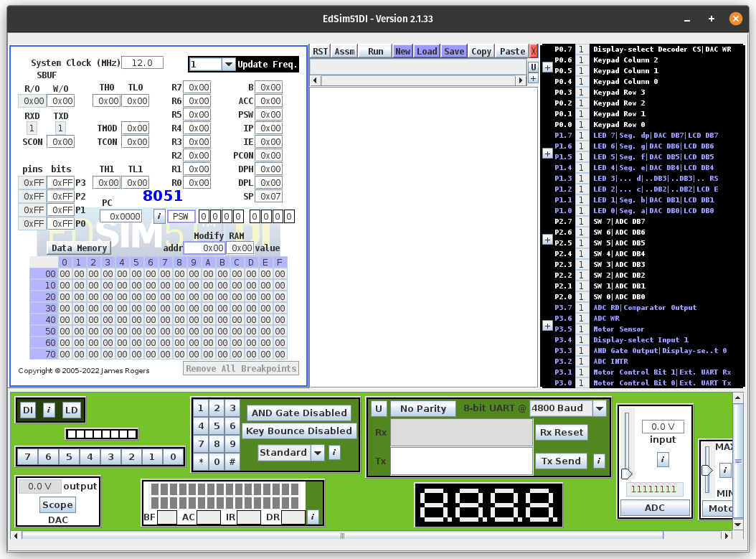Click the Data Memory button
This screenshot has width=756, height=559.
pyautogui.click(x=79, y=248)
